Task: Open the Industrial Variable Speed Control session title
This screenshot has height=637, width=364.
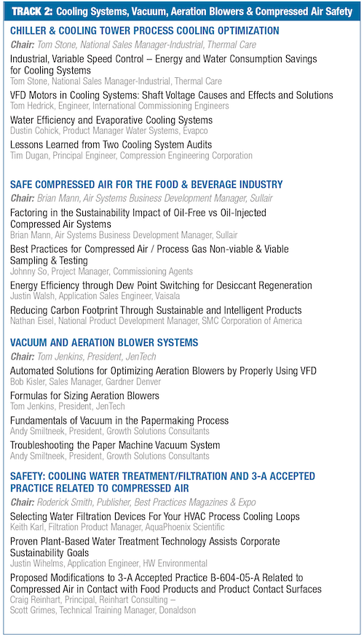Action: [x=163, y=65]
